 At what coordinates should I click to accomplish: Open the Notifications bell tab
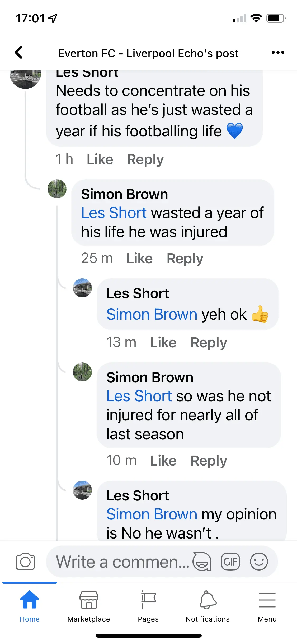(x=208, y=606)
